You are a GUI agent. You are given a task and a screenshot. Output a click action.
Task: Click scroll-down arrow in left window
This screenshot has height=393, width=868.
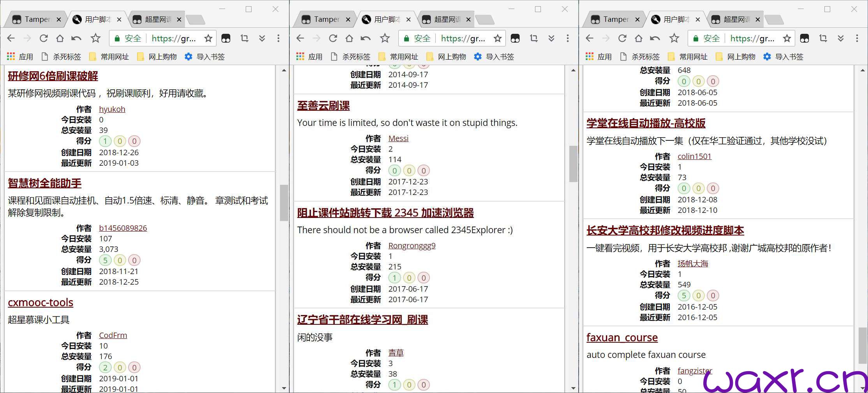[x=284, y=388]
